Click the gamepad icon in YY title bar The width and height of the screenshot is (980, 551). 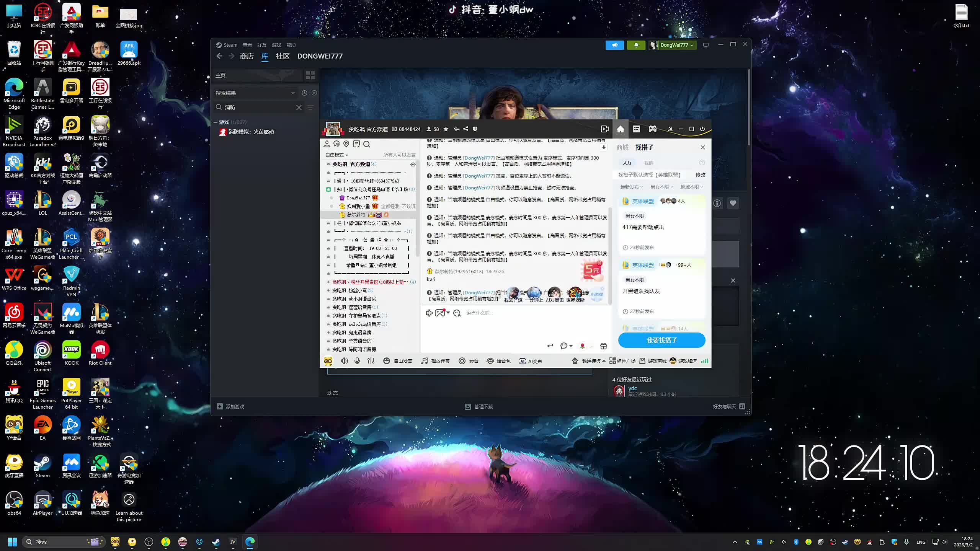point(652,129)
